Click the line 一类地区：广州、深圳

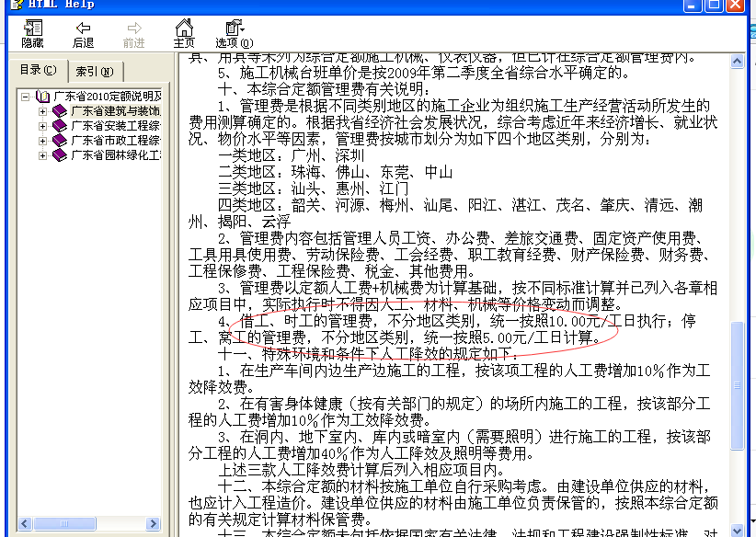[292, 156]
